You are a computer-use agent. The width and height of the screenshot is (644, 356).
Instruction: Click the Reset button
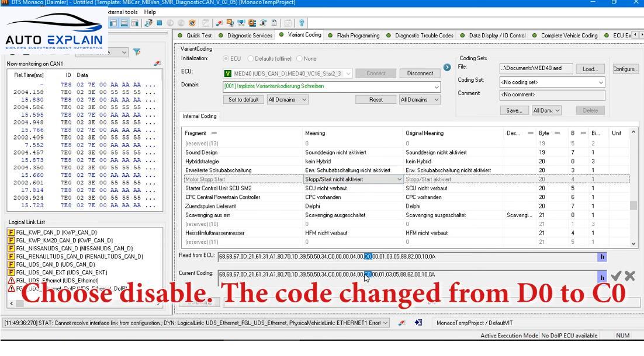pyautogui.click(x=376, y=100)
